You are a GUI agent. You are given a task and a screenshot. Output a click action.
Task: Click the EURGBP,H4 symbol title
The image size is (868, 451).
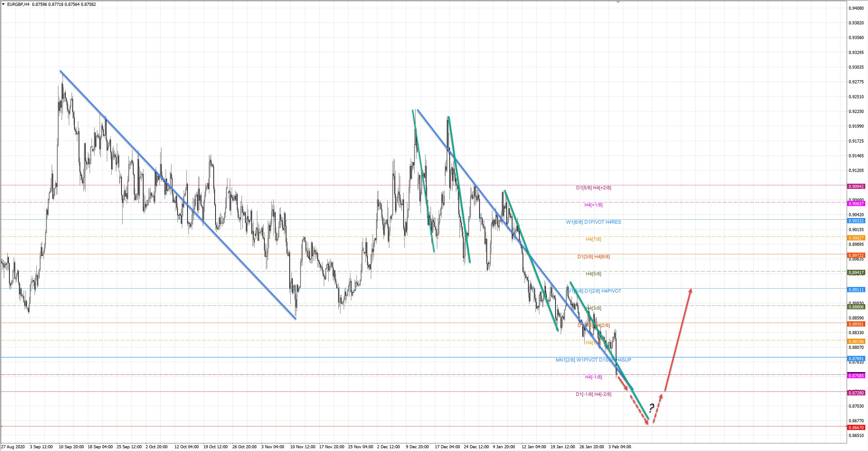click(18, 4)
